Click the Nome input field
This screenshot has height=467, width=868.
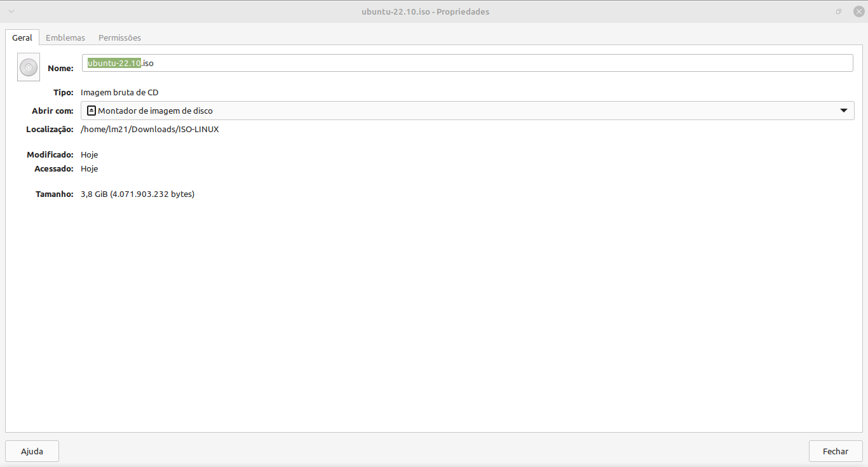(468, 63)
